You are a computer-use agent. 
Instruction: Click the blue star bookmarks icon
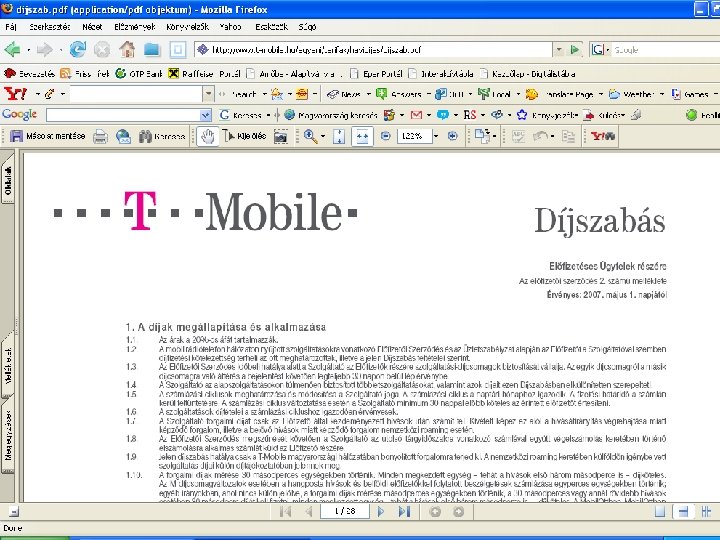[522, 115]
